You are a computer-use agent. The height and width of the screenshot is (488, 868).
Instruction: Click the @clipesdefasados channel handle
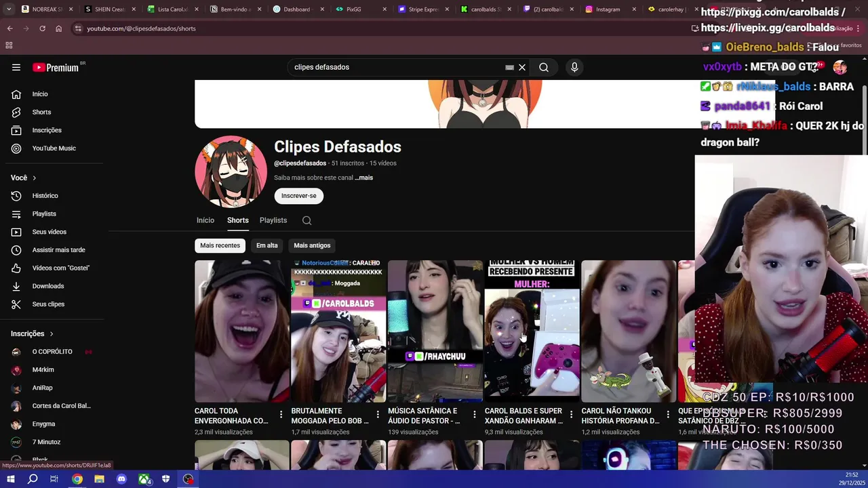coord(300,163)
